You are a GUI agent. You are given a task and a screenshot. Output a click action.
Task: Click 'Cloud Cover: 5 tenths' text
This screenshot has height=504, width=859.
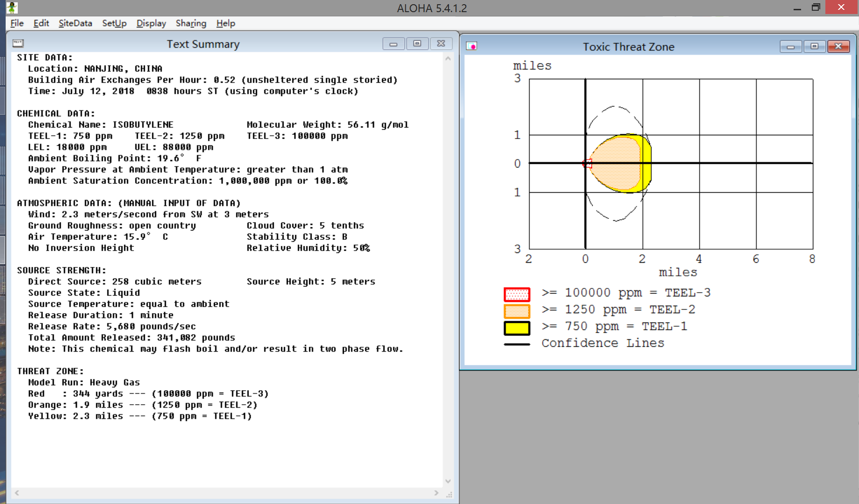pos(305,225)
